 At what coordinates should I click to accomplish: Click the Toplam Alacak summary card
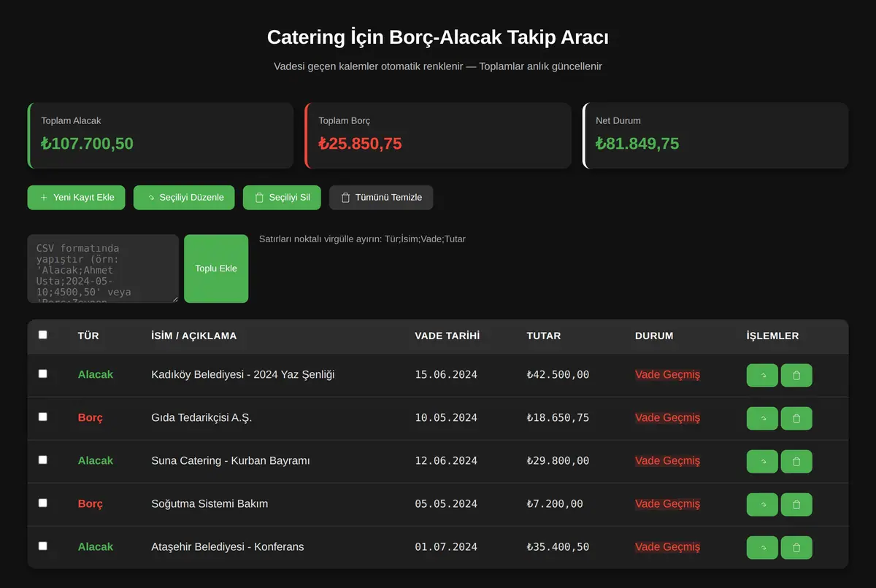tap(161, 136)
